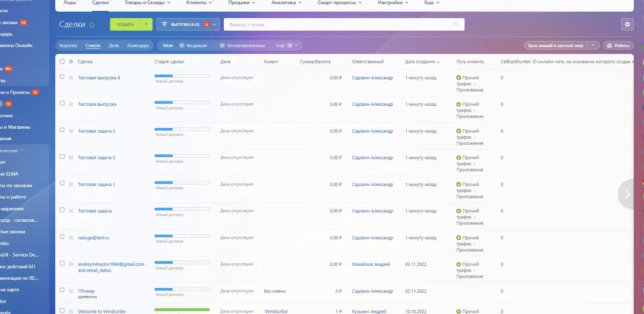Viewport: 644px width, 314px height.
Task: Click the grid settings gear in table header
Action: point(71,62)
